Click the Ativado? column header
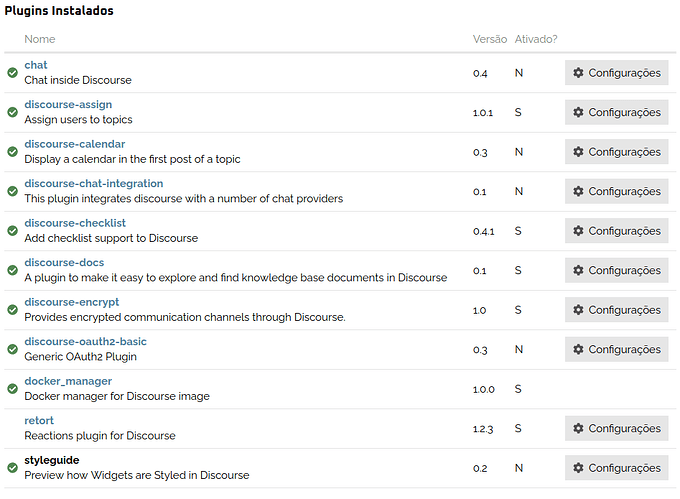 tap(536, 39)
